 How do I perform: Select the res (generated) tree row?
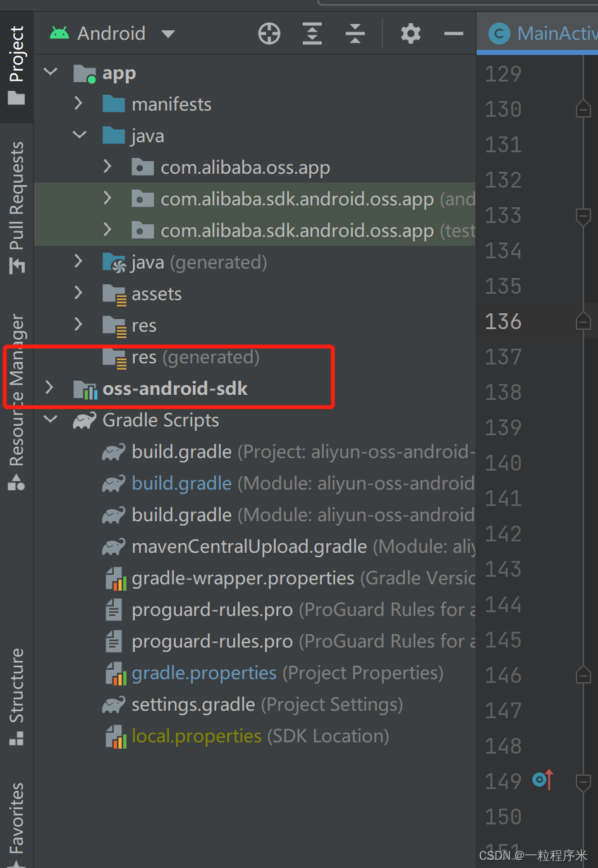[x=255, y=357]
